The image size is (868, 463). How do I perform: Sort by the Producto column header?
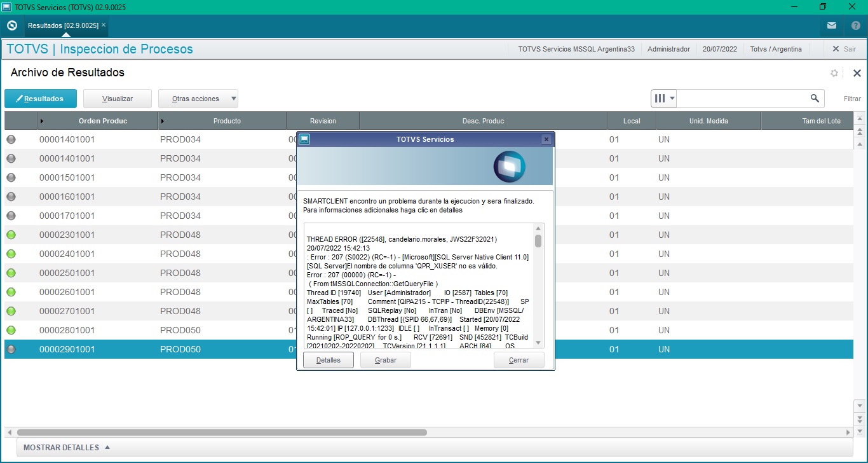221,121
